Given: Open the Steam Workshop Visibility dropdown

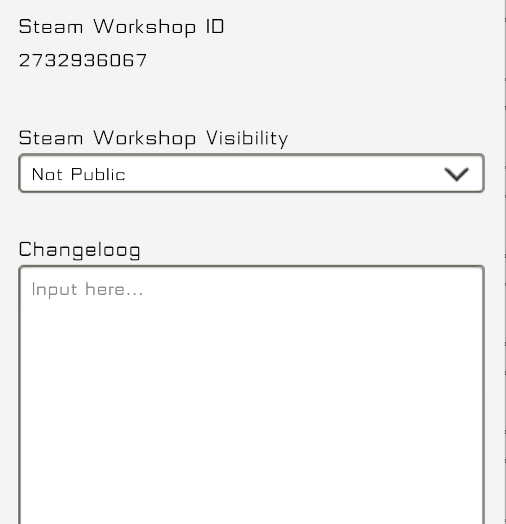Looking at the screenshot, I should (251, 173).
